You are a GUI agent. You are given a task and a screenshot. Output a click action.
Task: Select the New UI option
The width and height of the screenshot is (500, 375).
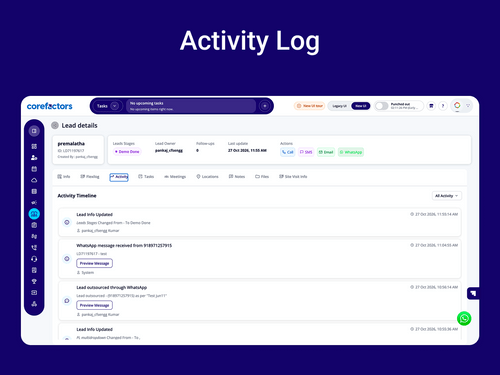361,106
